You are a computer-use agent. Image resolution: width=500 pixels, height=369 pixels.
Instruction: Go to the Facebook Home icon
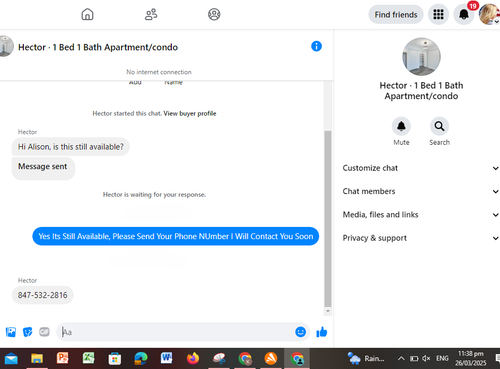(87, 14)
